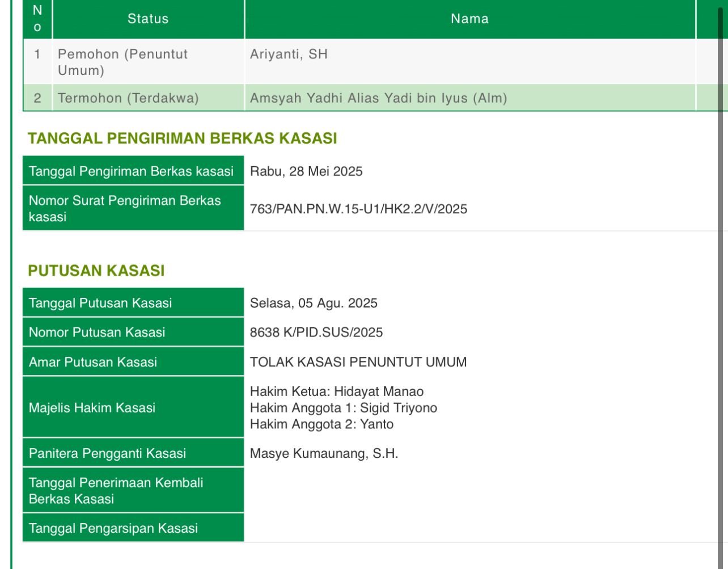Click the name Ariyanti, SH
Screen dimensions: 728x569
pyautogui.click(x=289, y=54)
